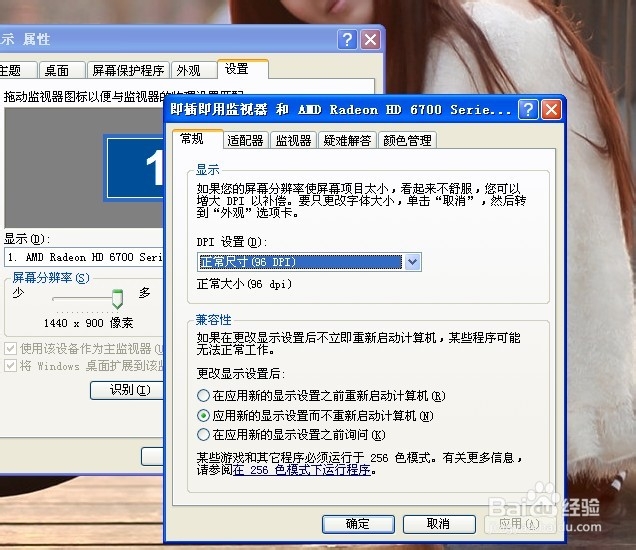The width and height of the screenshot is (636, 550).
Task: Select monitor 1 icon in the preview area
Action: tap(134, 168)
